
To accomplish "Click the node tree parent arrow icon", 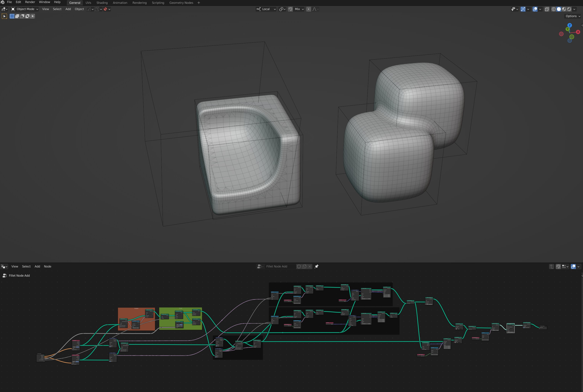I will pos(552,267).
